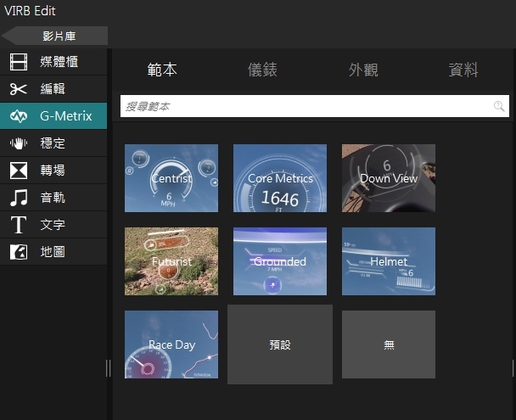Select the Core Metrics template thumbnail
Image resolution: width=516 pixels, height=420 pixels.
[x=280, y=178]
